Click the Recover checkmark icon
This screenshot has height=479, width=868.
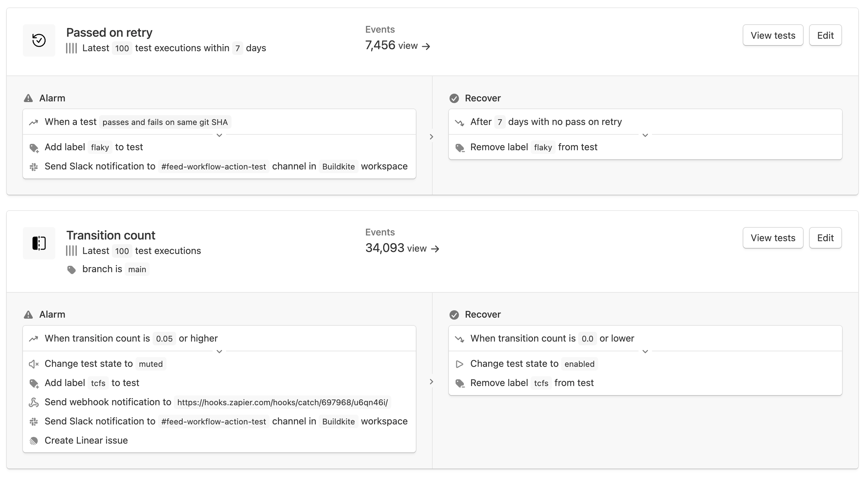pos(454,98)
